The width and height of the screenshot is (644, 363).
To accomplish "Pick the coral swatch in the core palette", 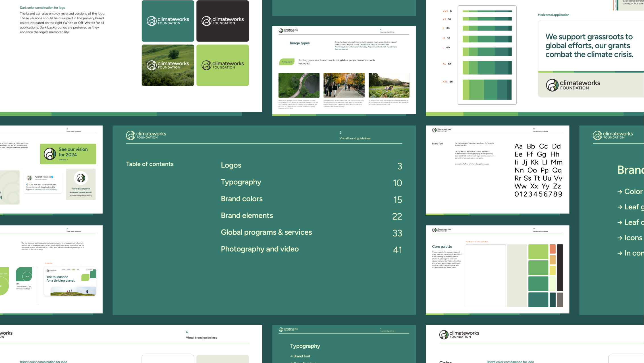I will 552,249.
